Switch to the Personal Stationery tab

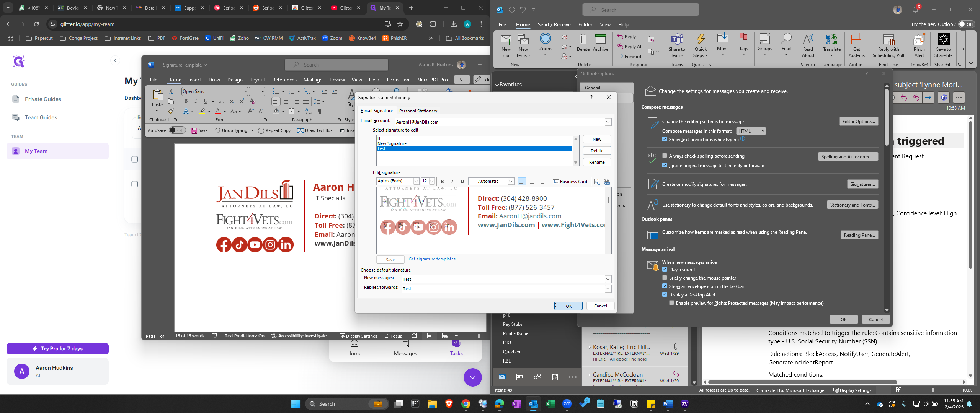pos(418,111)
